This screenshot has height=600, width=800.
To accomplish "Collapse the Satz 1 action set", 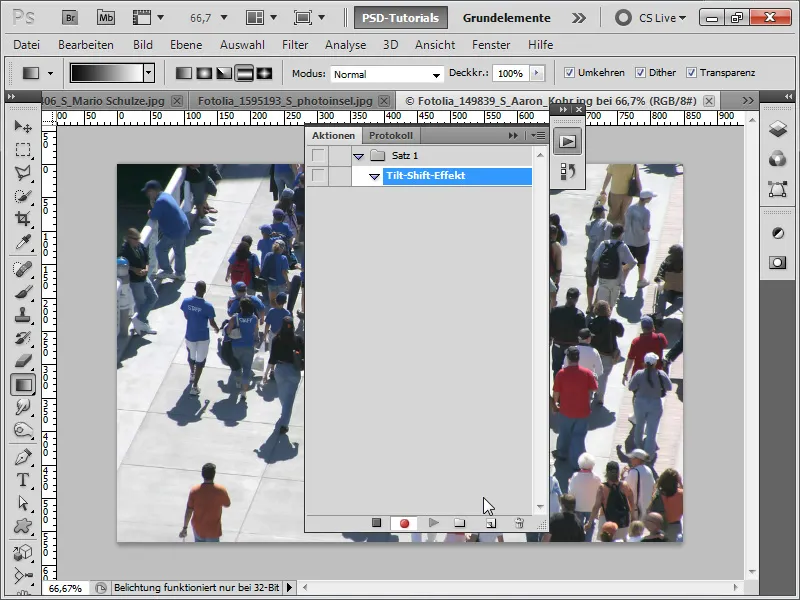I will pos(359,156).
